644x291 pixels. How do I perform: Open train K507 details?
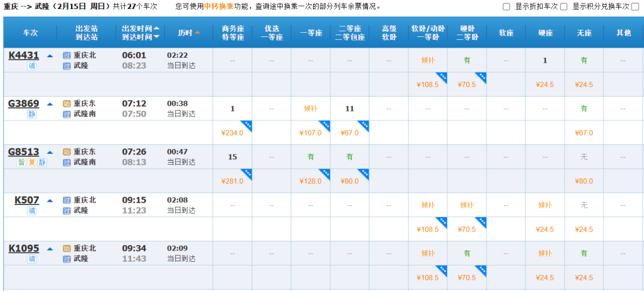click(x=27, y=200)
